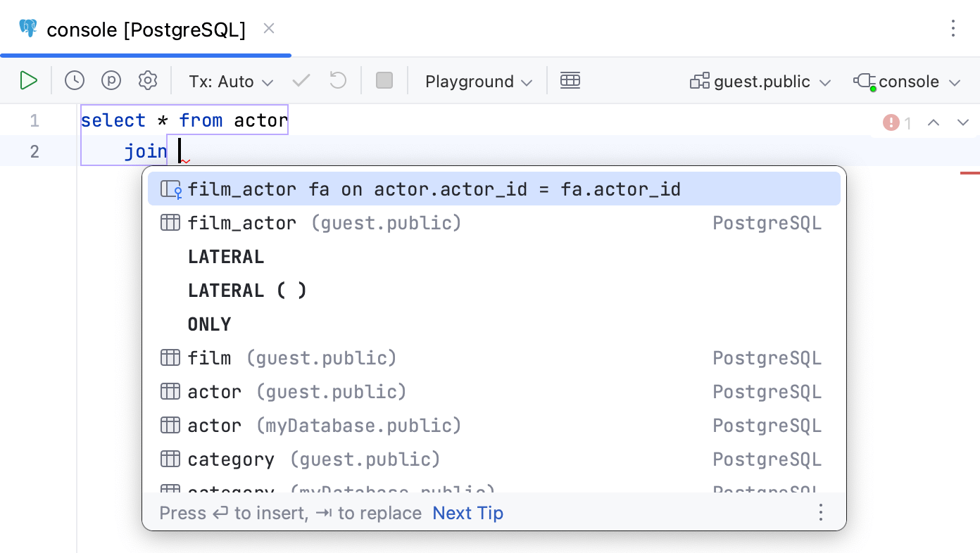
Task: Close the console [PostgreSQL] tab
Action: pyautogui.click(x=269, y=29)
